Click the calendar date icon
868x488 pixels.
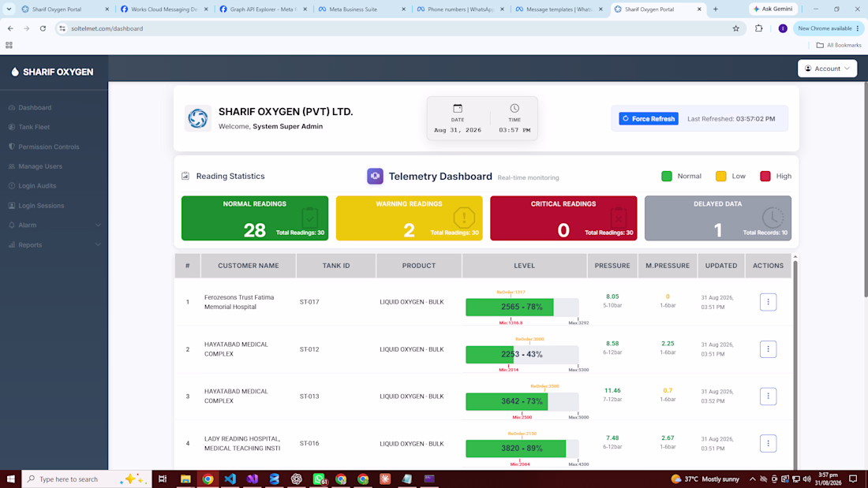[457, 109]
